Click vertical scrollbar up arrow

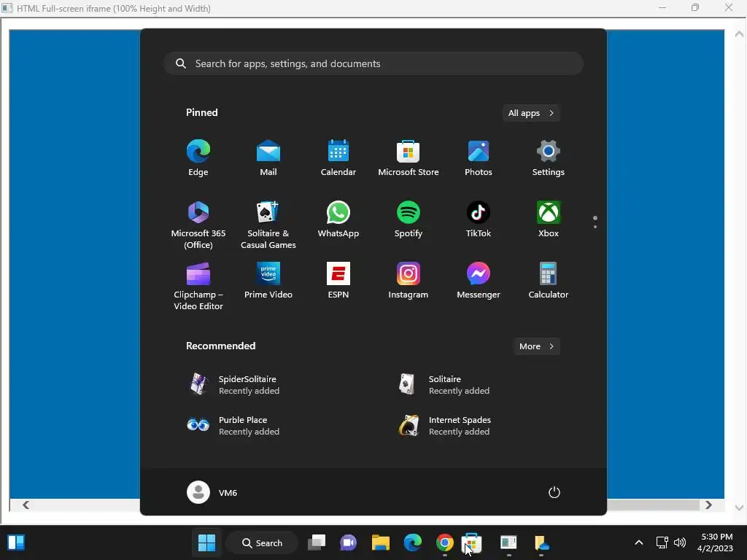point(739,34)
